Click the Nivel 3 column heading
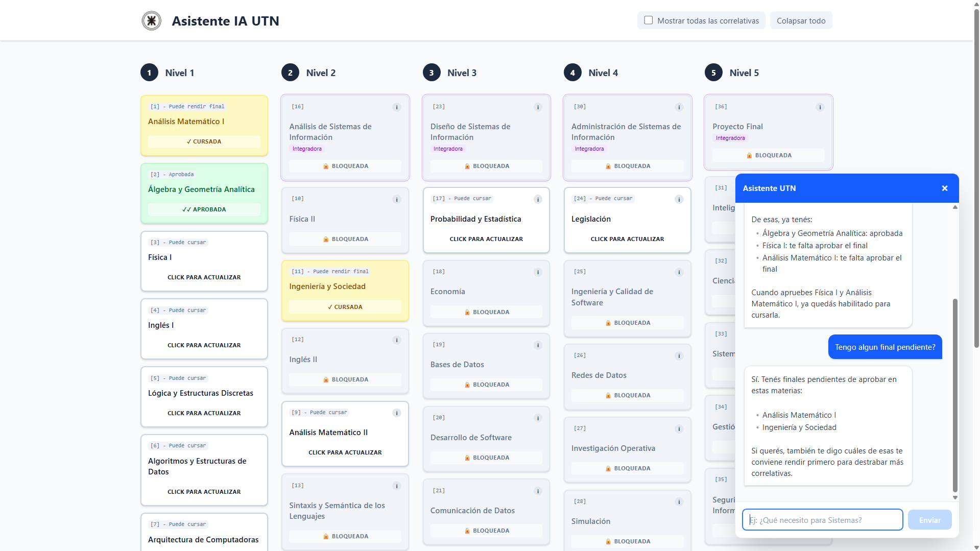 coord(462,73)
